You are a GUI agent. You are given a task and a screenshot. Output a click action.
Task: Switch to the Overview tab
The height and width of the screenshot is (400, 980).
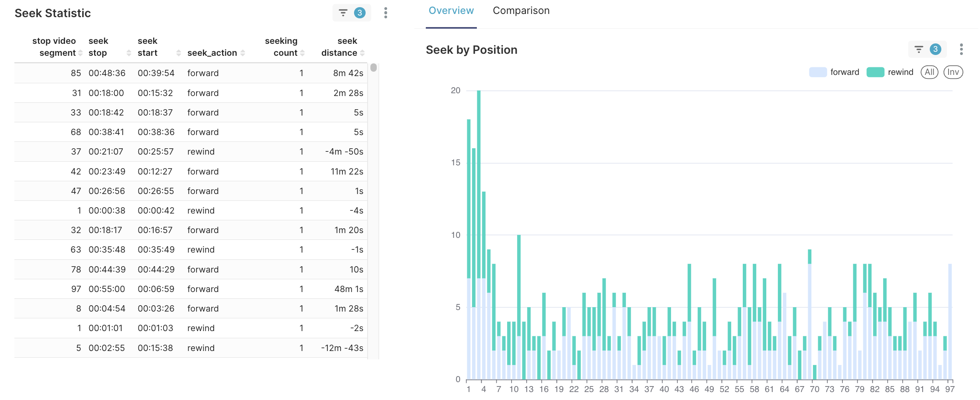coord(451,11)
